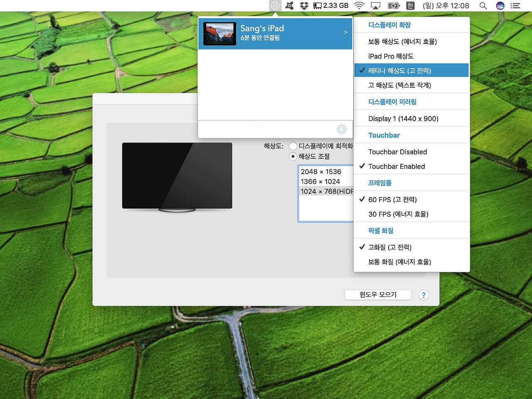Screen dimensions: 532x399
Task: Open the Korean input source menu
Action: tap(411, 6)
